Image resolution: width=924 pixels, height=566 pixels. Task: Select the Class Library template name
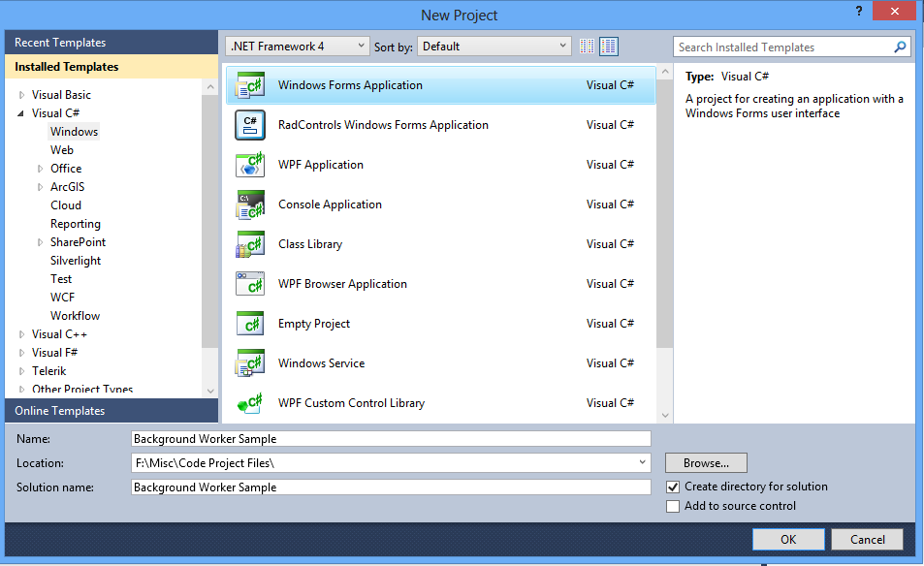pyautogui.click(x=310, y=244)
